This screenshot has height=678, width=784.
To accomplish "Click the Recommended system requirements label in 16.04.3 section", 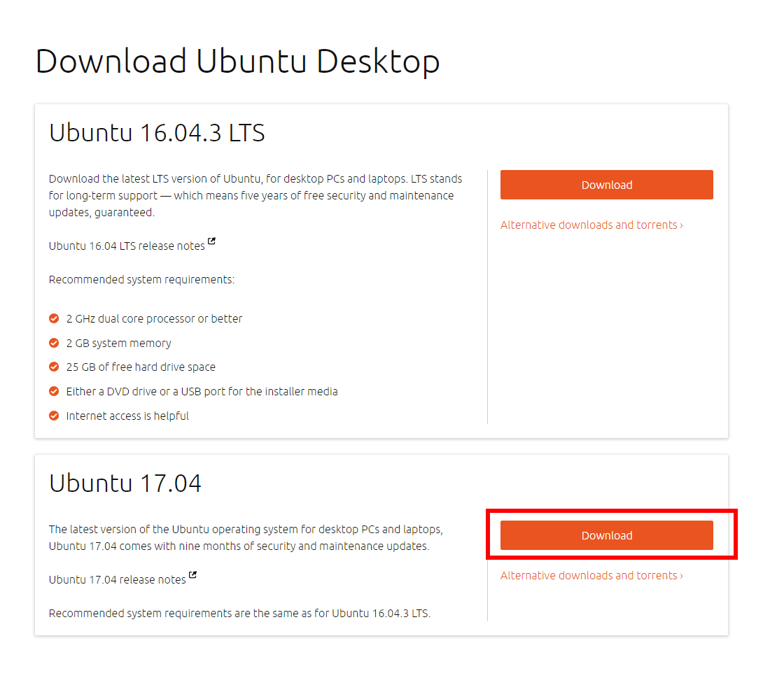I will [x=141, y=280].
